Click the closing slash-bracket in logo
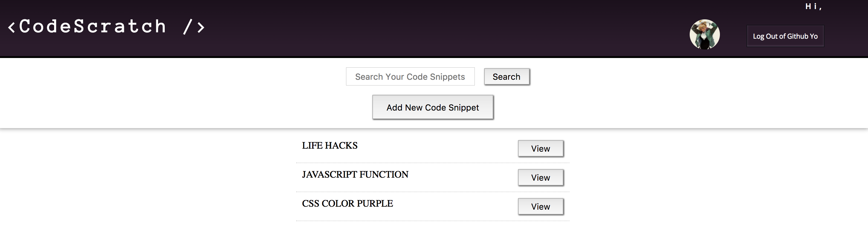Viewport: 868px width, 229px height. [x=194, y=27]
